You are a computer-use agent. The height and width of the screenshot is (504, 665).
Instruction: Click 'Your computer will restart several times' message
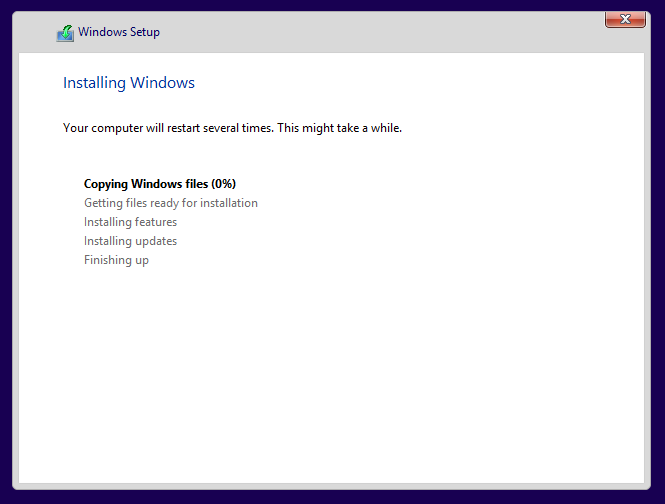(x=232, y=128)
